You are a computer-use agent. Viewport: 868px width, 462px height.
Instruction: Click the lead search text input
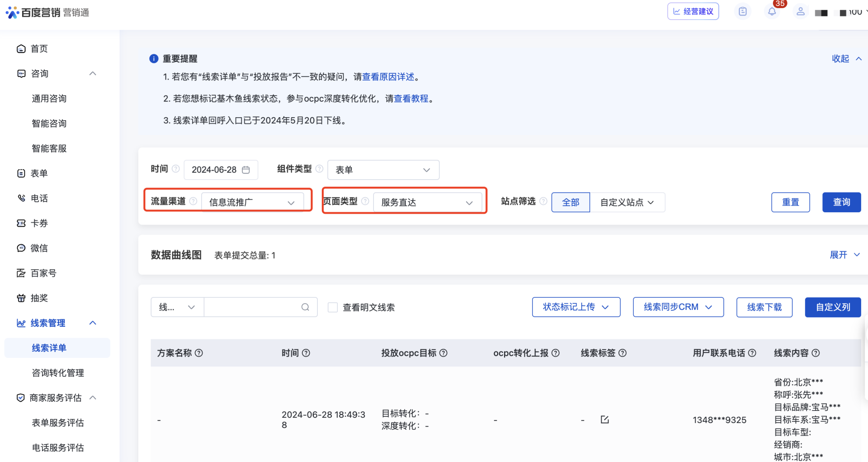pyautogui.click(x=251, y=307)
